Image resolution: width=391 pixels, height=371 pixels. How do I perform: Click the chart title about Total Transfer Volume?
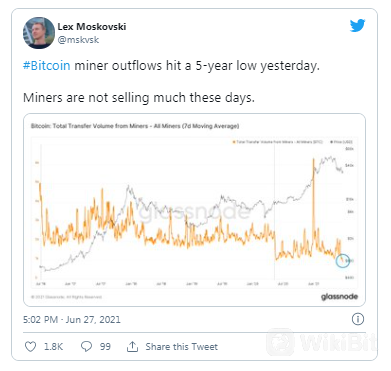(135, 126)
